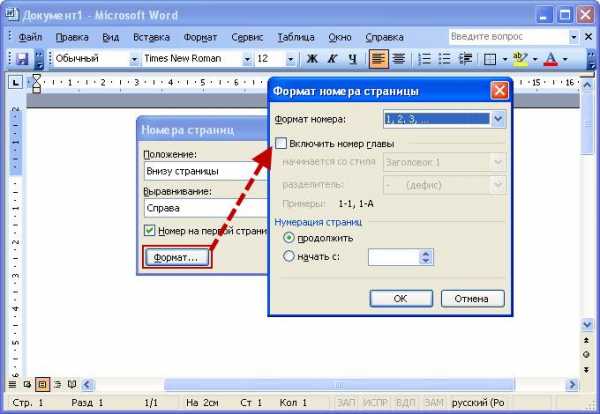The image size is (600, 414).
Task: Underline text with the Ч button
Action: click(x=353, y=59)
